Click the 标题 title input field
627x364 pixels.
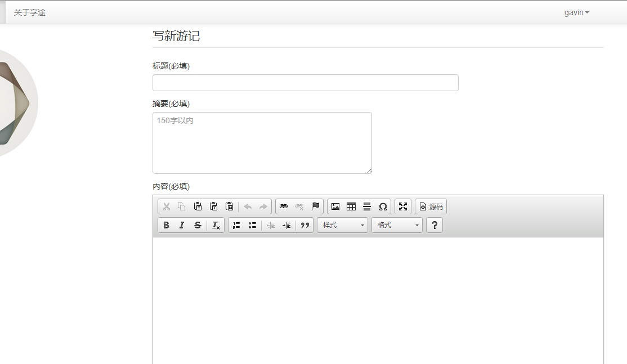click(x=305, y=83)
